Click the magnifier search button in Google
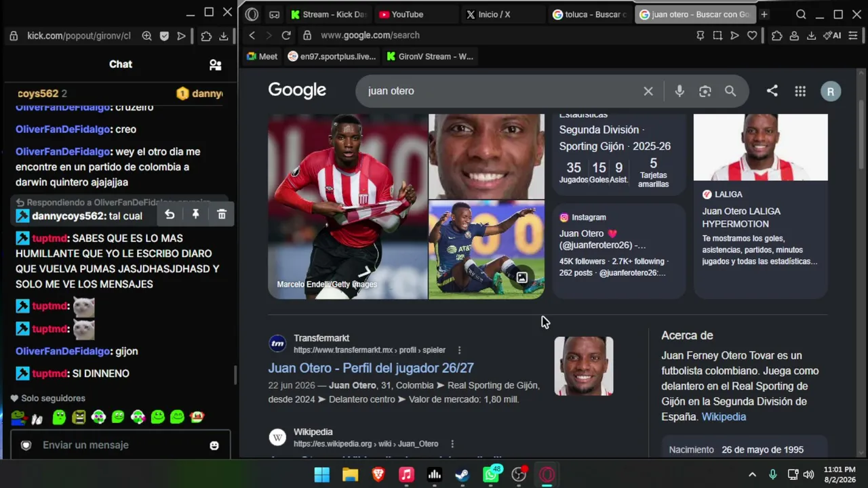The height and width of the screenshot is (488, 868). (730, 91)
